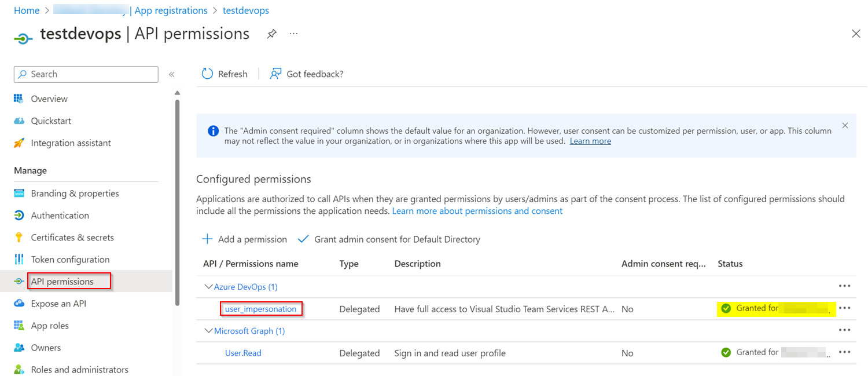Open the user_impersonation permission link
Image resolution: width=868 pixels, height=376 pixels.
[260, 309]
